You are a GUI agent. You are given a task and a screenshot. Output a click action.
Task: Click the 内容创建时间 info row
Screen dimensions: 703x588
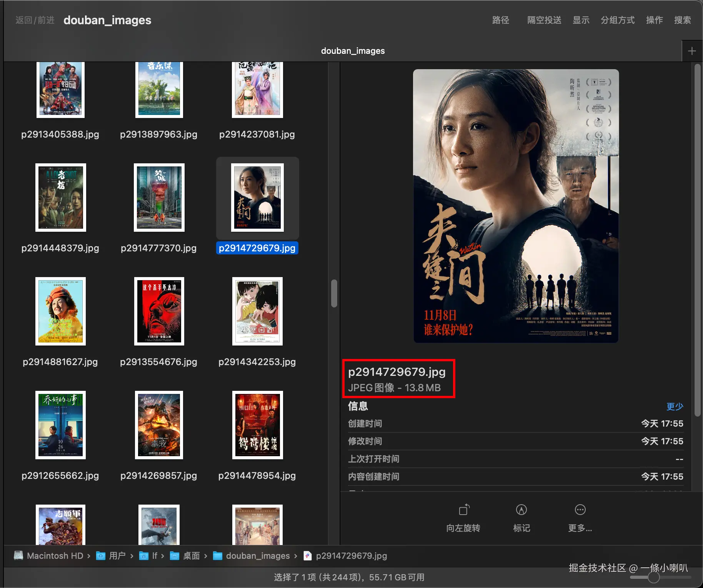[516, 477]
